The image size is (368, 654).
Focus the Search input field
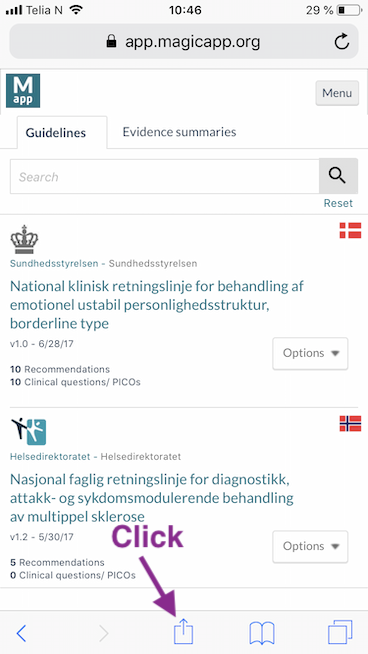[165, 176]
